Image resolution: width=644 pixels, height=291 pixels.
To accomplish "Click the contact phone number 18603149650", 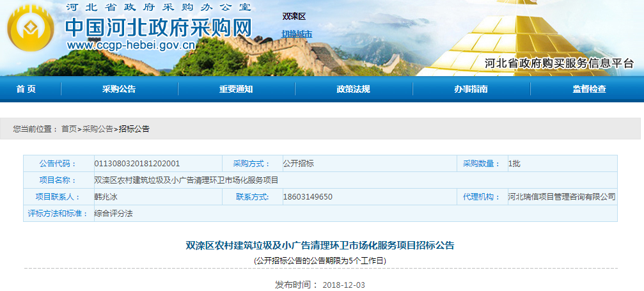I will tap(308, 196).
